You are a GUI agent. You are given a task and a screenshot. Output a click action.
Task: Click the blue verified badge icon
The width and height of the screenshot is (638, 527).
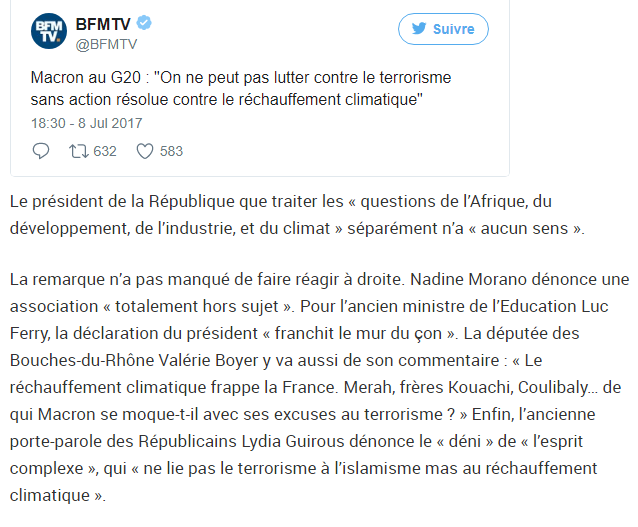pos(143,23)
